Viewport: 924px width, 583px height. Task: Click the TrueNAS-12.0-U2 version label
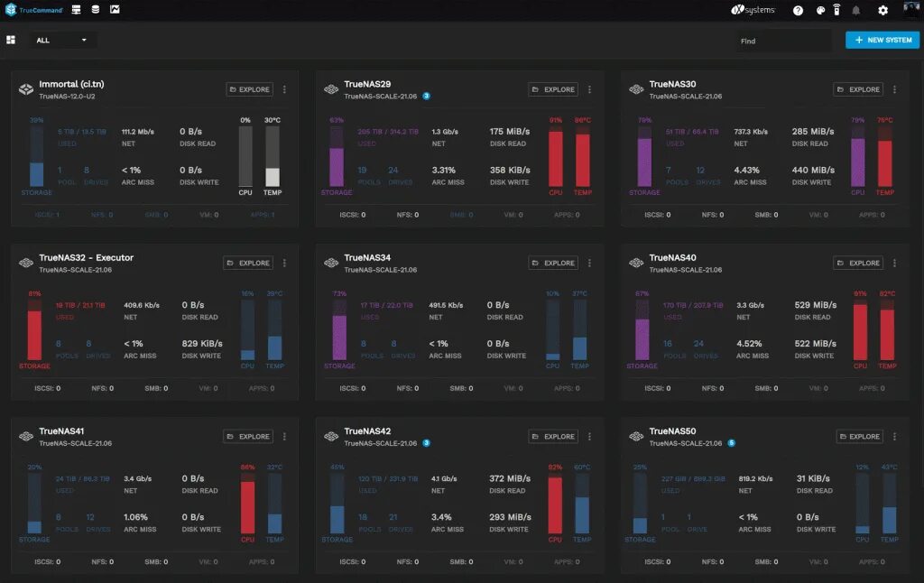coord(67,97)
